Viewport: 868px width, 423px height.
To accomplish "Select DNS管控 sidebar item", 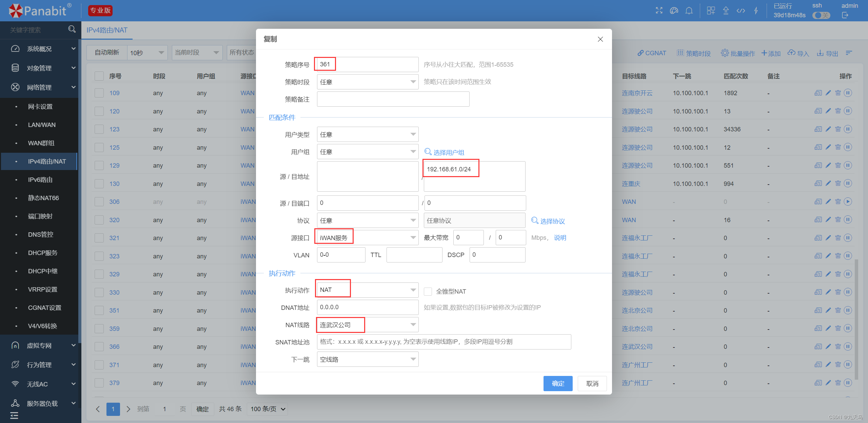I will (x=40, y=234).
